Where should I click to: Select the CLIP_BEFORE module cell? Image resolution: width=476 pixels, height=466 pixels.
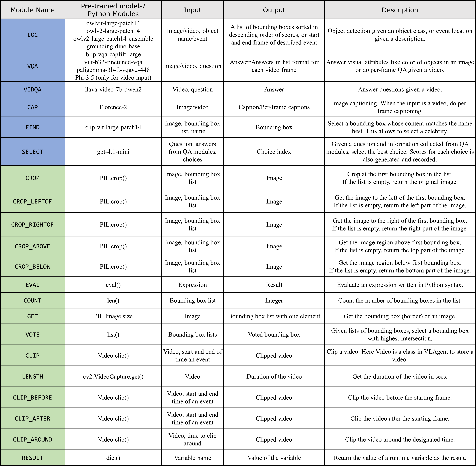33,398
